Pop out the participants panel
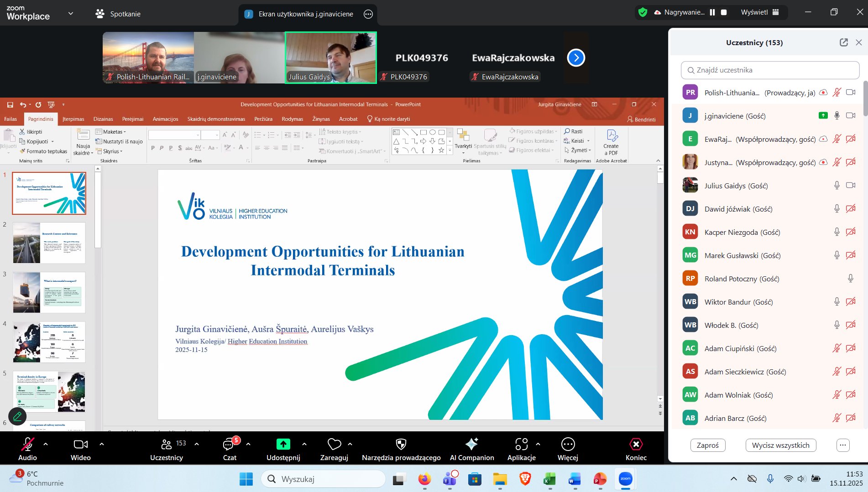 843,42
